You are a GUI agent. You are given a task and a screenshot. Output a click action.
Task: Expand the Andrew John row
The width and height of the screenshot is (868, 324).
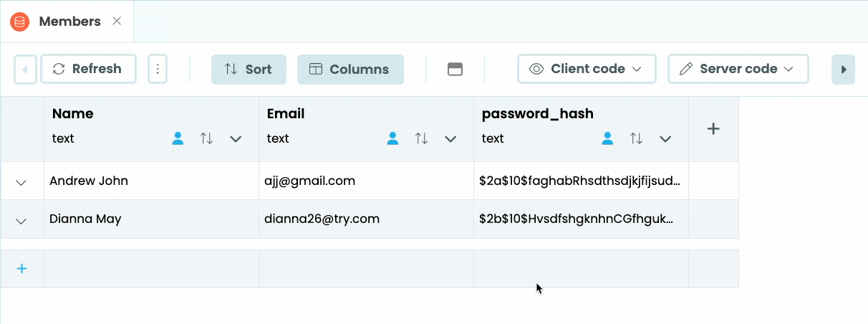pos(21,182)
